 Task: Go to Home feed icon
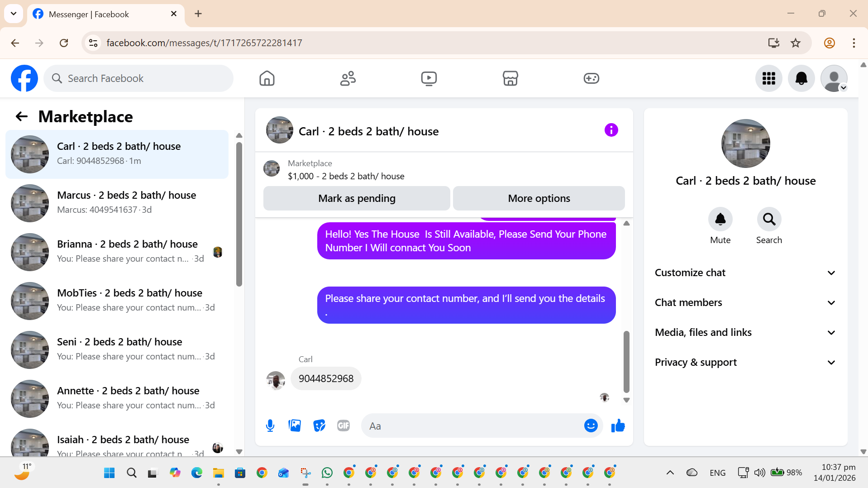click(x=267, y=78)
